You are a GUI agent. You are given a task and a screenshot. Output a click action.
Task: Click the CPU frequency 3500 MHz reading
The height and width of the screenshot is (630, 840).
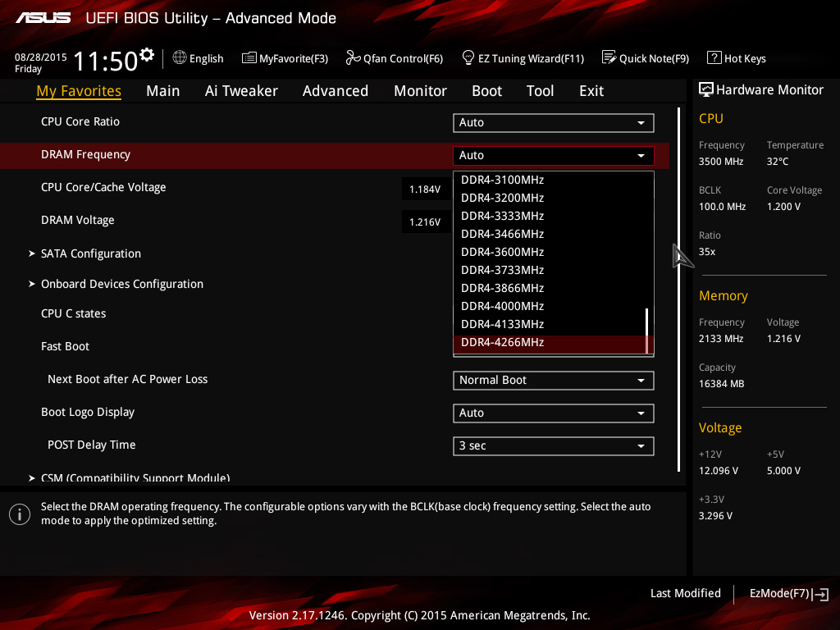coord(720,162)
